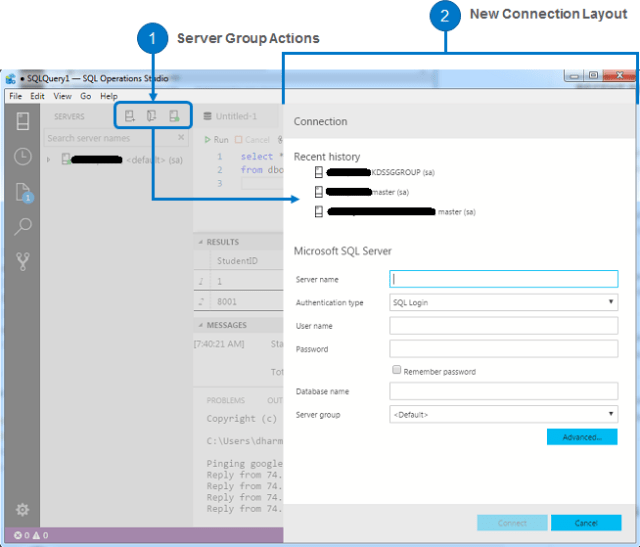Screen dimensions: 640x547
Task: Switch to the PROBLEMS tab
Action: pyautogui.click(x=225, y=400)
